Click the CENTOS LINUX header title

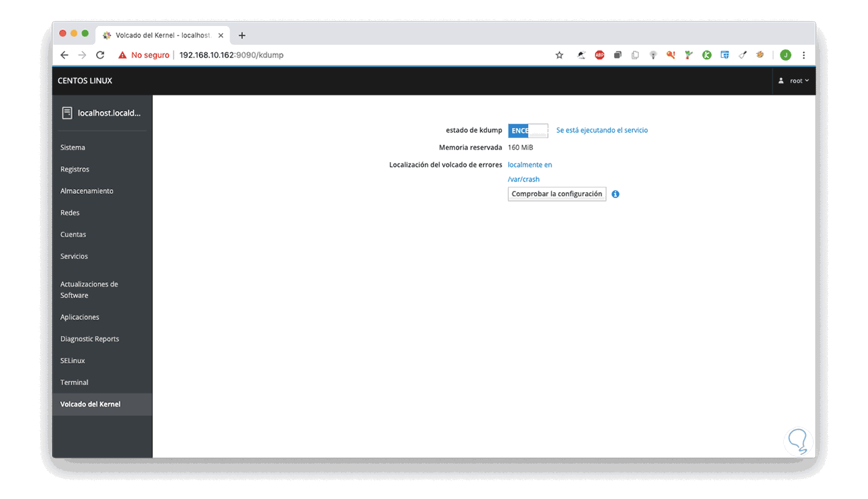click(x=85, y=81)
